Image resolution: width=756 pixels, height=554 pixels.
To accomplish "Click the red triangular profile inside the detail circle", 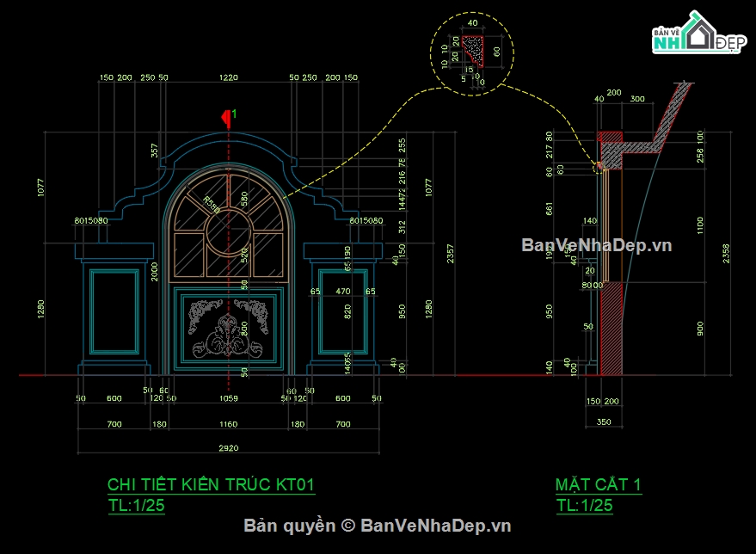I will click(472, 49).
